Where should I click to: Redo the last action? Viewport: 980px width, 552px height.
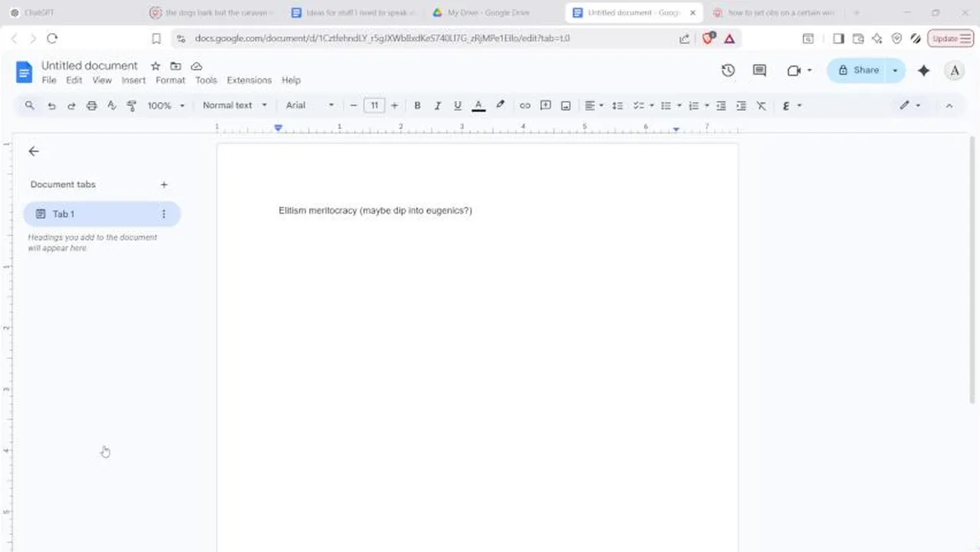pos(71,106)
